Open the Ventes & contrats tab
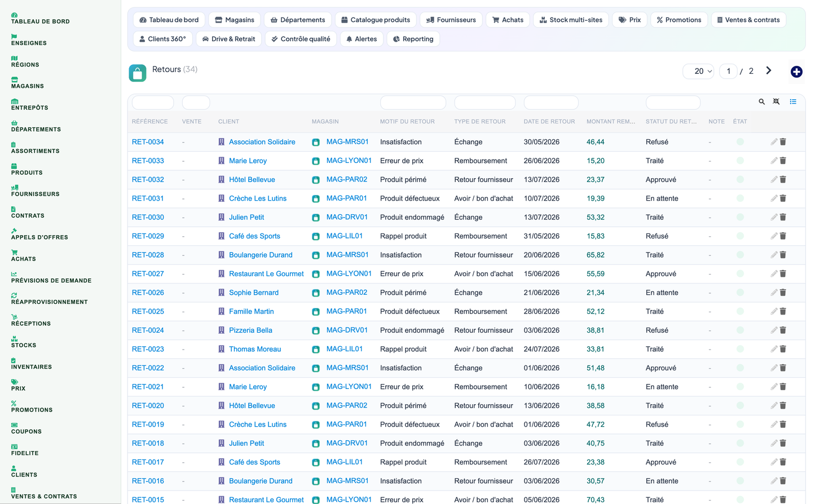This screenshot has height=504, width=815. pos(748,20)
